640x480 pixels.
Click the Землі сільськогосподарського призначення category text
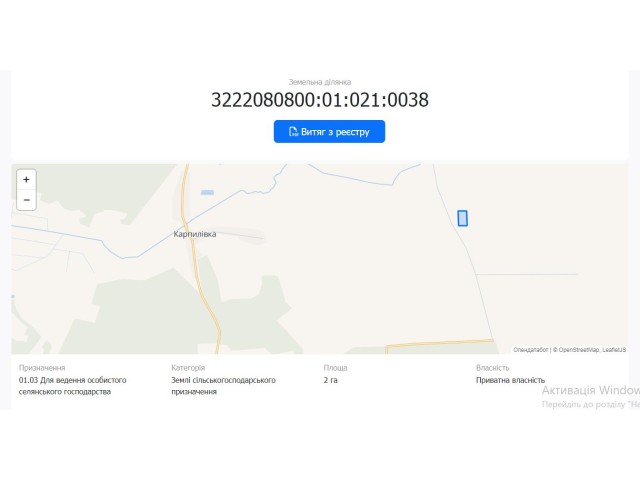[223, 386]
